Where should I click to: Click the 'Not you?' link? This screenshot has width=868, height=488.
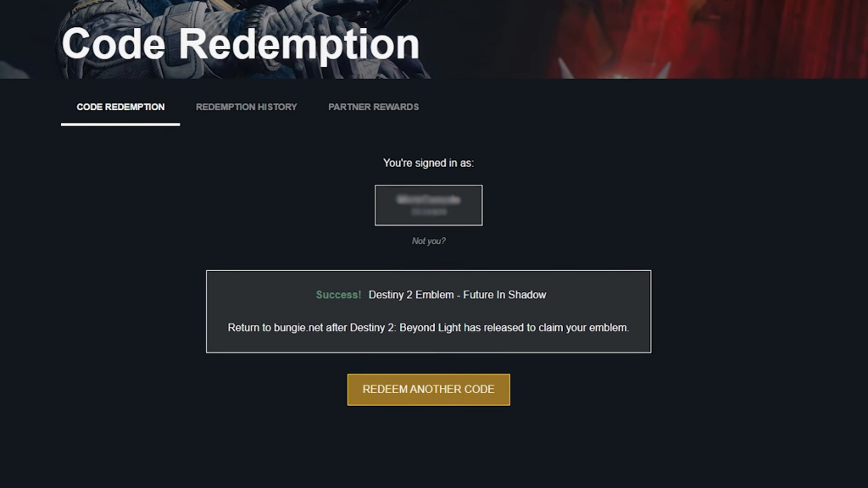click(428, 241)
